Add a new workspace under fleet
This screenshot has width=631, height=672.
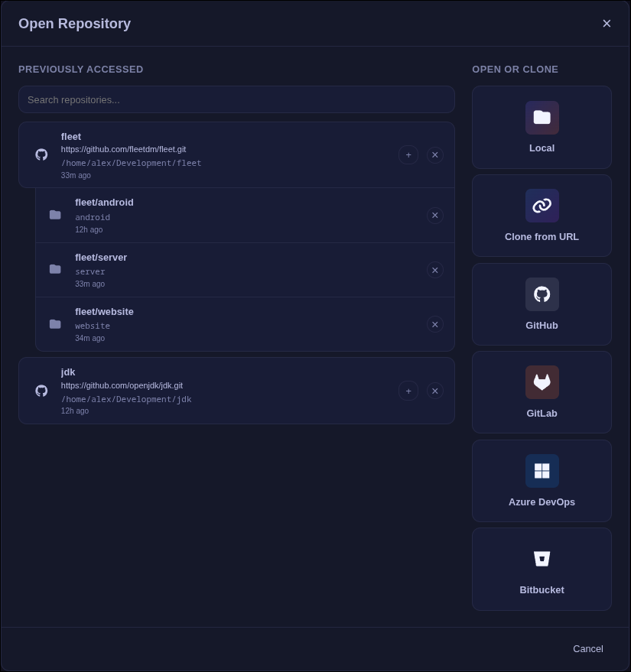click(x=408, y=154)
